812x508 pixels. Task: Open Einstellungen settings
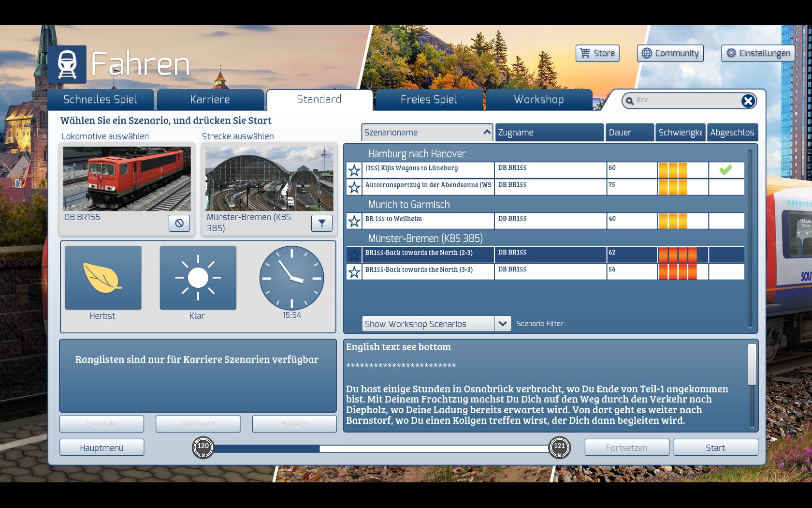758,53
